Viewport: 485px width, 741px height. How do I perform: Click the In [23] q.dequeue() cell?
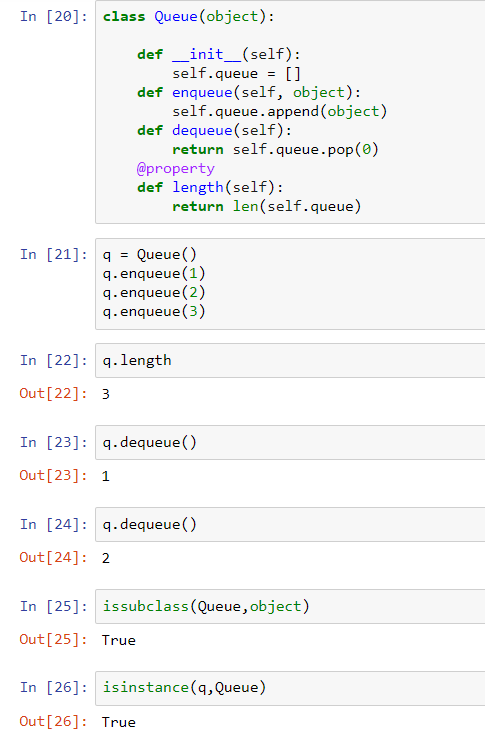click(x=290, y=442)
